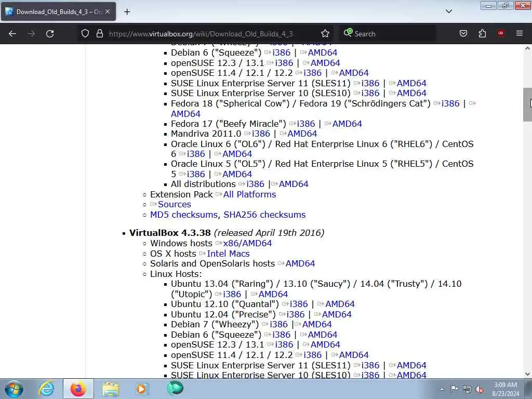Click AMD64 link after Ubuntu ("Utopic")
The image size is (532, 399).
pos(273,294)
